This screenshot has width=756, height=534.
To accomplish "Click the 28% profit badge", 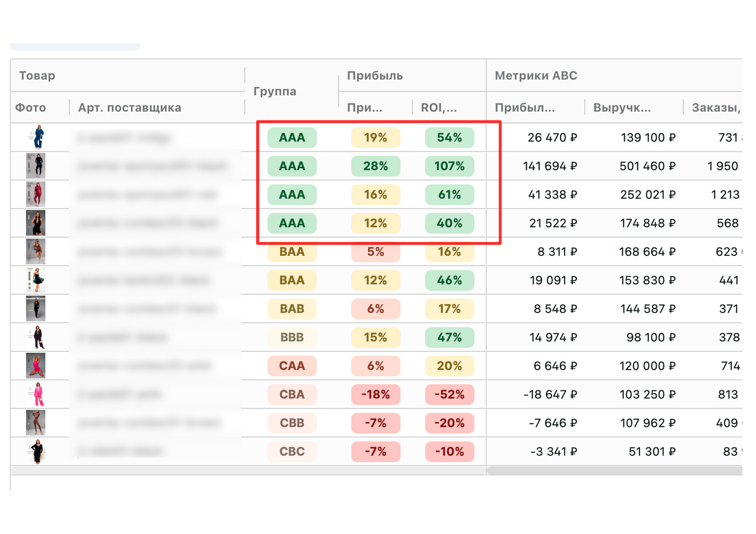I will (x=376, y=166).
